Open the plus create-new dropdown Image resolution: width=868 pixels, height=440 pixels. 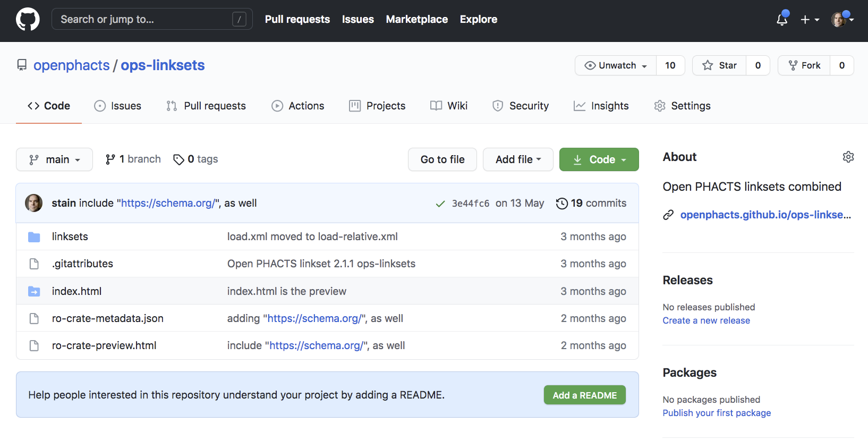pos(810,20)
